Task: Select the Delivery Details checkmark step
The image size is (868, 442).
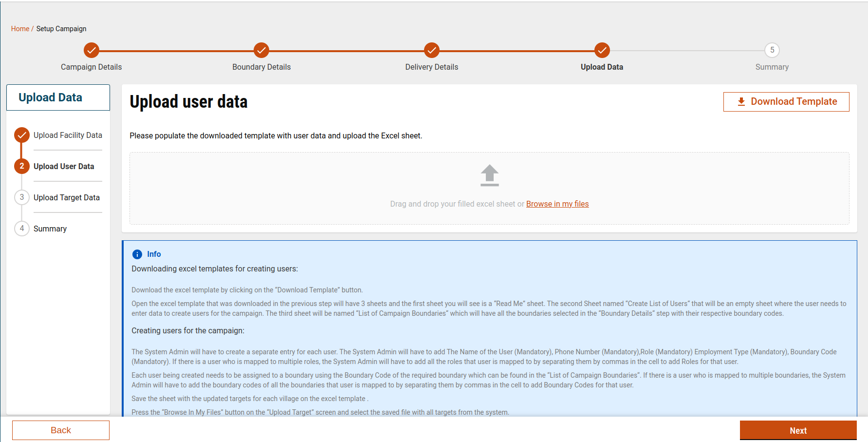Action: pyautogui.click(x=431, y=50)
